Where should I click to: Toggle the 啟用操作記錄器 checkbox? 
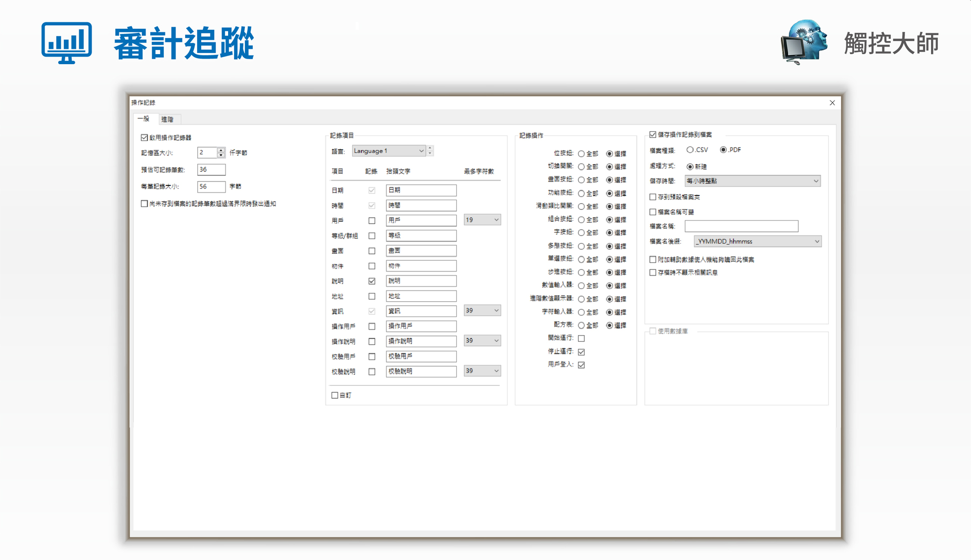[145, 137]
